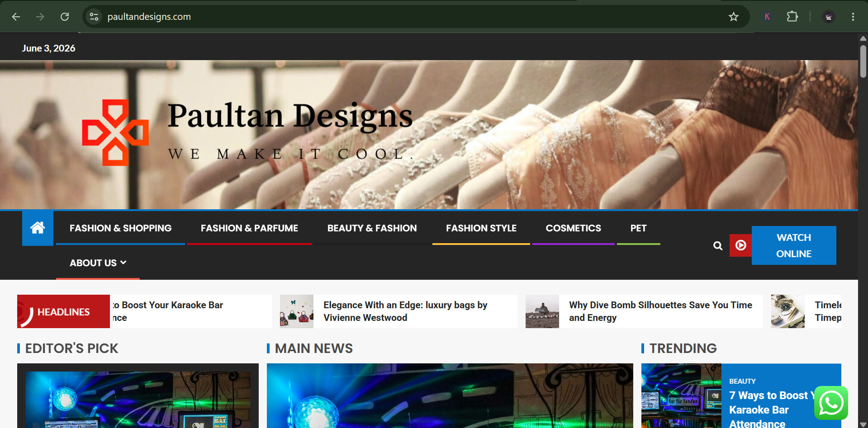Open Fashion & Parfume menu item

249,228
